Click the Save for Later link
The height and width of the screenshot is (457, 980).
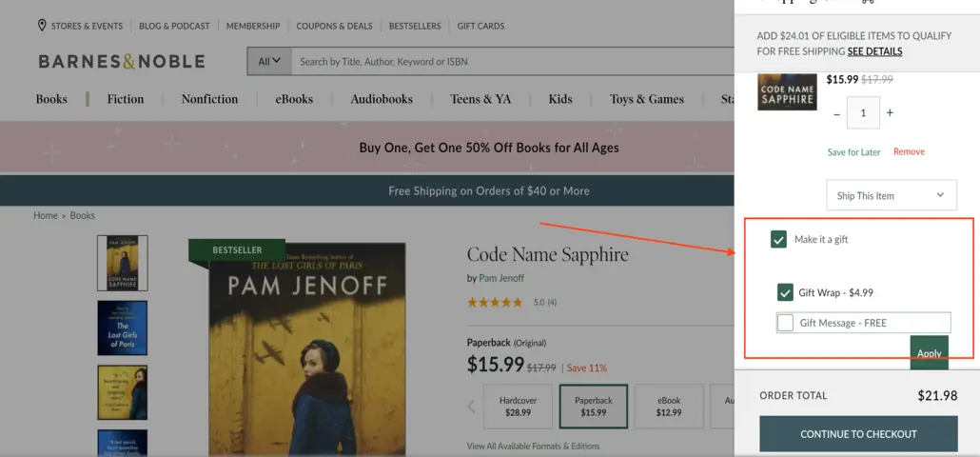coord(853,152)
